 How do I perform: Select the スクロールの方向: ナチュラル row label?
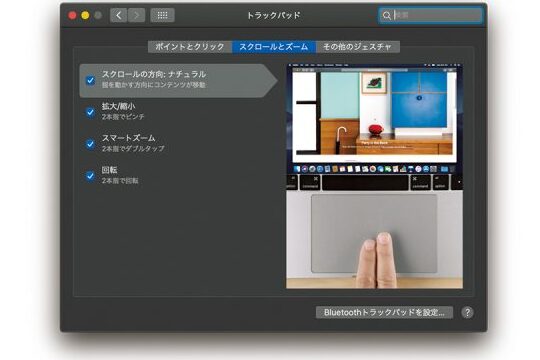tap(154, 74)
